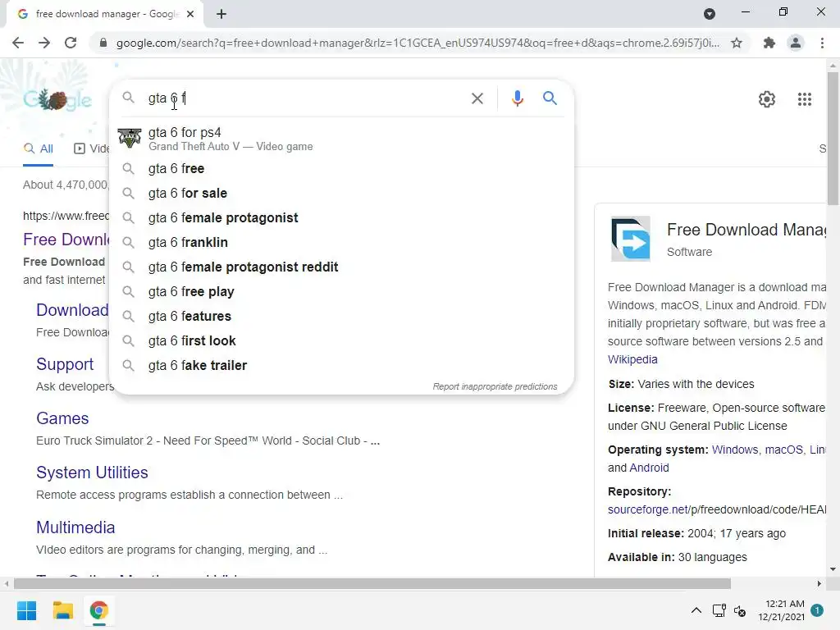
Task: Open the Support sitelink
Action: pos(65,364)
